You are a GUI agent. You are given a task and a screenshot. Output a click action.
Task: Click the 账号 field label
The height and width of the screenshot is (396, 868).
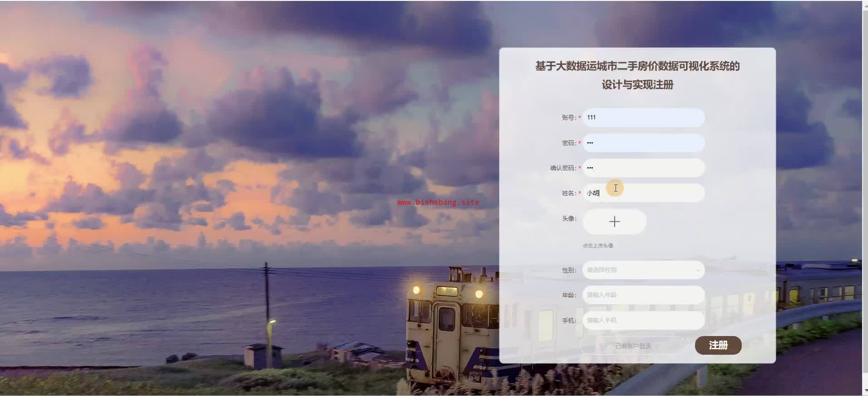[x=569, y=118]
